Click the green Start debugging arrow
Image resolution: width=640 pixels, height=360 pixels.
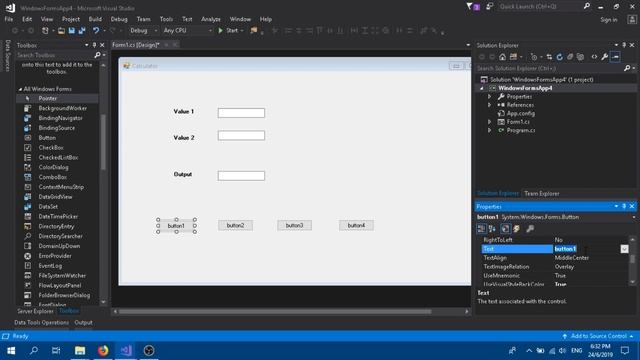tap(220, 31)
